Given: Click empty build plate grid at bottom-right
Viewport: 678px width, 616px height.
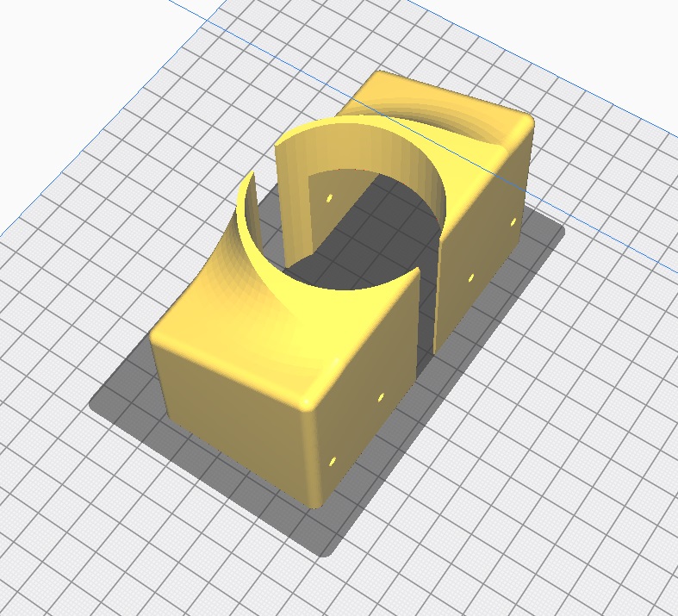Looking at the screenshot, I should coord(560,517).
